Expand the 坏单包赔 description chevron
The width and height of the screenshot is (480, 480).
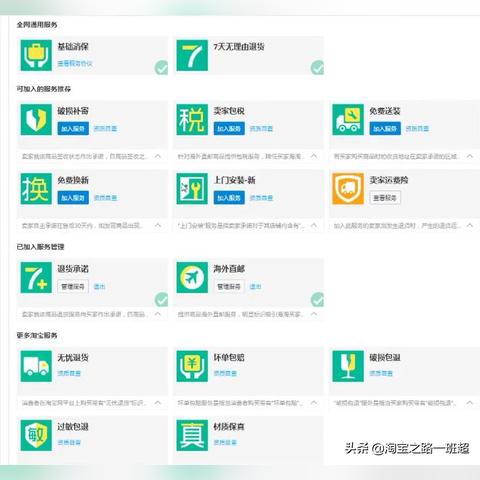click(314, 403)
